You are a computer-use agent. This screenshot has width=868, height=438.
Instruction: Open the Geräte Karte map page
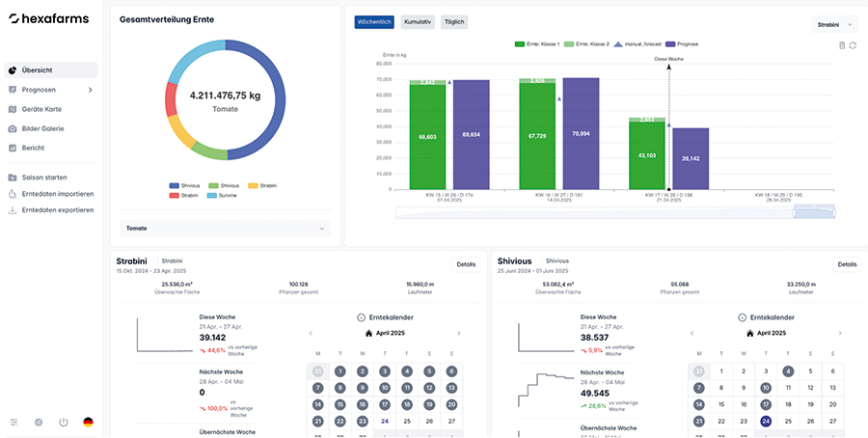[x=41, y=109]
